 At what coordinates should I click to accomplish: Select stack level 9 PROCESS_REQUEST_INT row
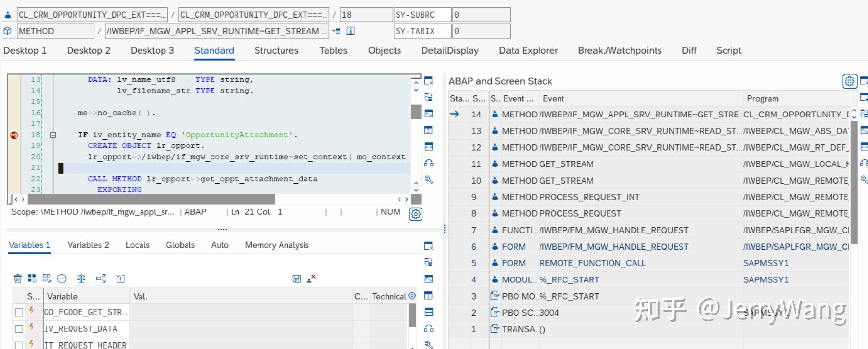pos(649,197)
